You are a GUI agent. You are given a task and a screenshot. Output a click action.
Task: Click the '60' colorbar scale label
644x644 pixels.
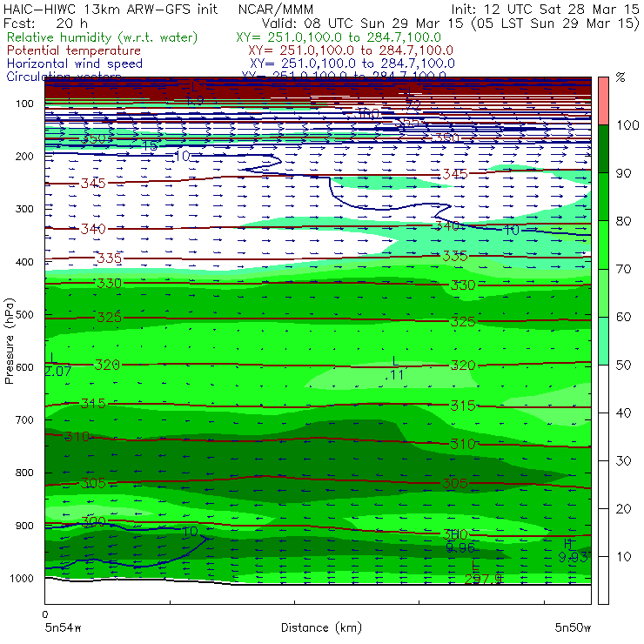(x=623, y=317)
